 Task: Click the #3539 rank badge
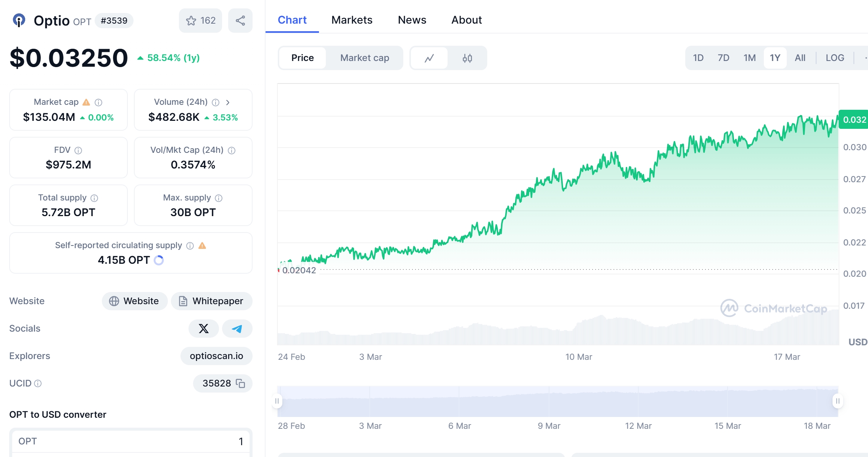pos(114,21)
